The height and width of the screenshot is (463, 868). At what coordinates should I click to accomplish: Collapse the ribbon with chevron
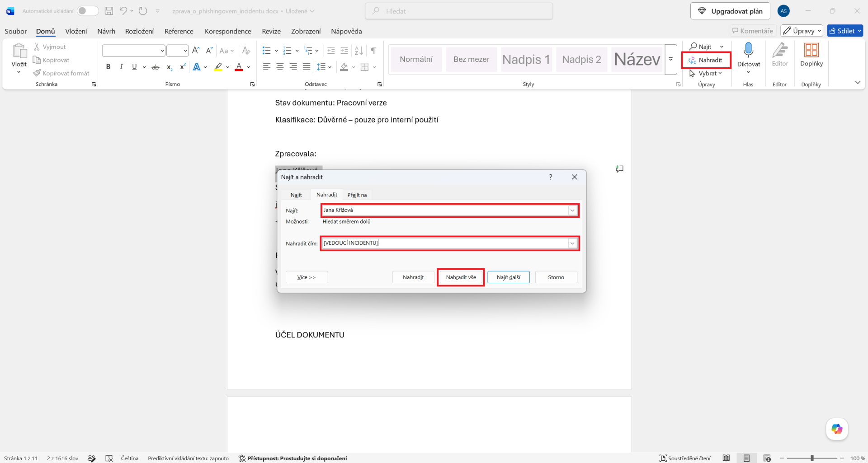tap(858, 82)
